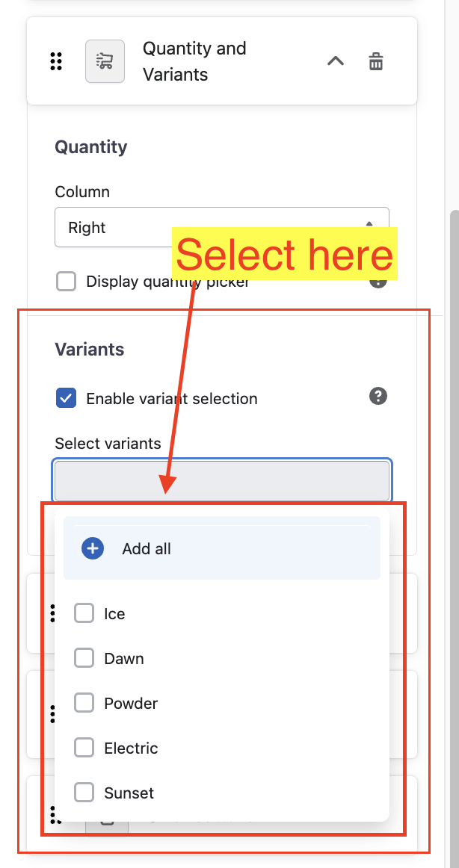Select the Powder variant option

point(84,703)
